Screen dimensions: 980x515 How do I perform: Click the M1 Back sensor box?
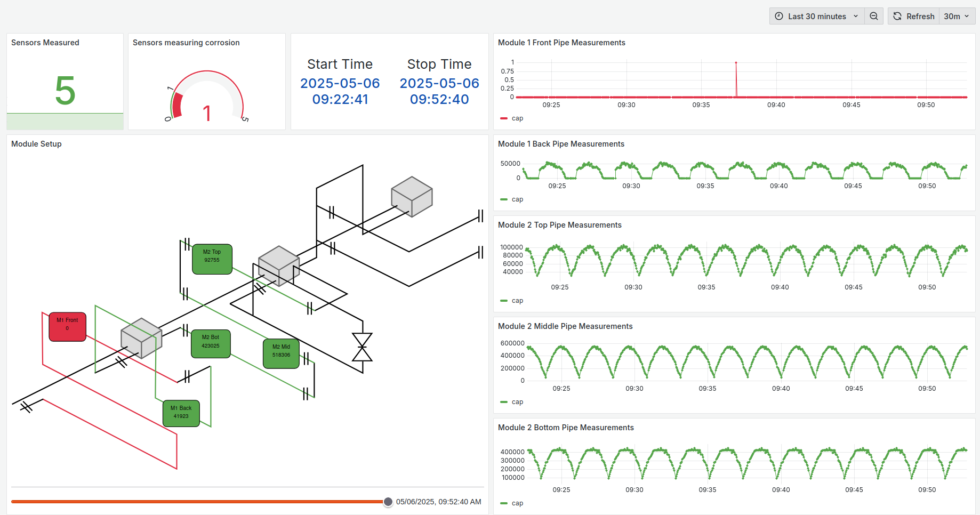[181, 413]
